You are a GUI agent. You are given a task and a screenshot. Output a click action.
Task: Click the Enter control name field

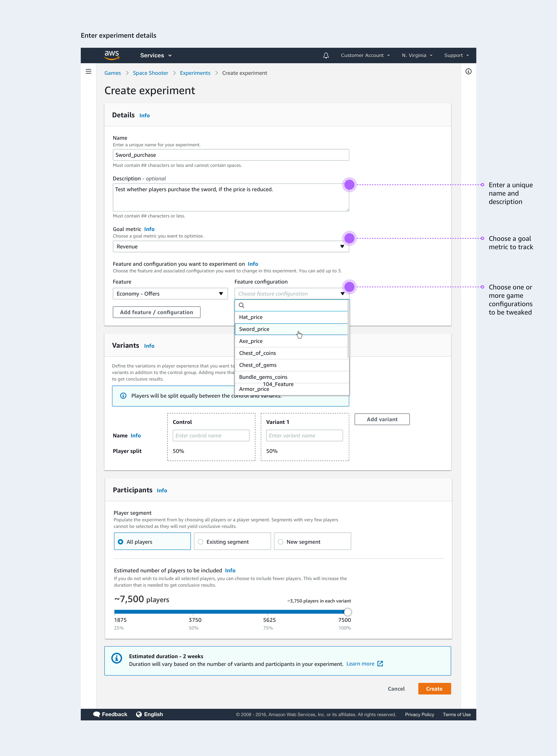[x=211, y=435]
